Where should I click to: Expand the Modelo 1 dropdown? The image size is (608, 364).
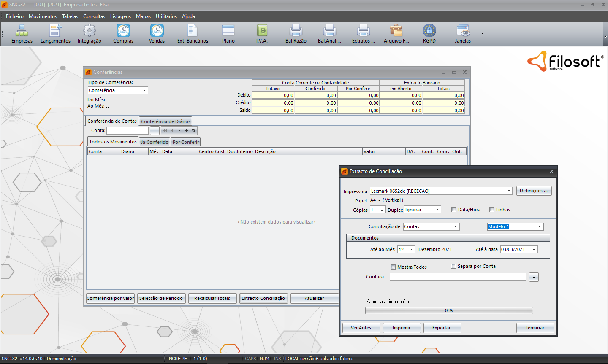[x=540, y=226]
